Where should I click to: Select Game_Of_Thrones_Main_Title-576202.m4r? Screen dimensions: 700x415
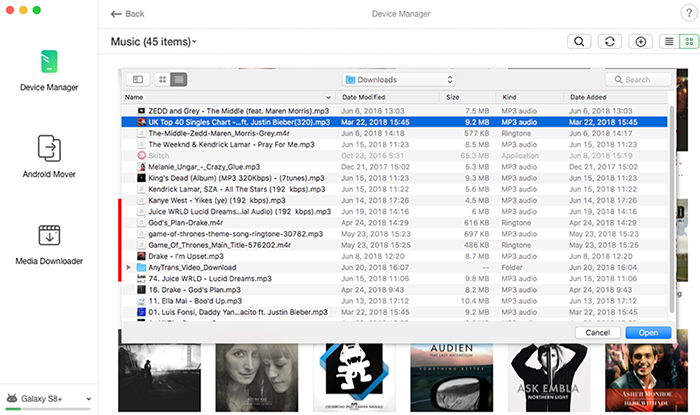(x=394, y=245)
